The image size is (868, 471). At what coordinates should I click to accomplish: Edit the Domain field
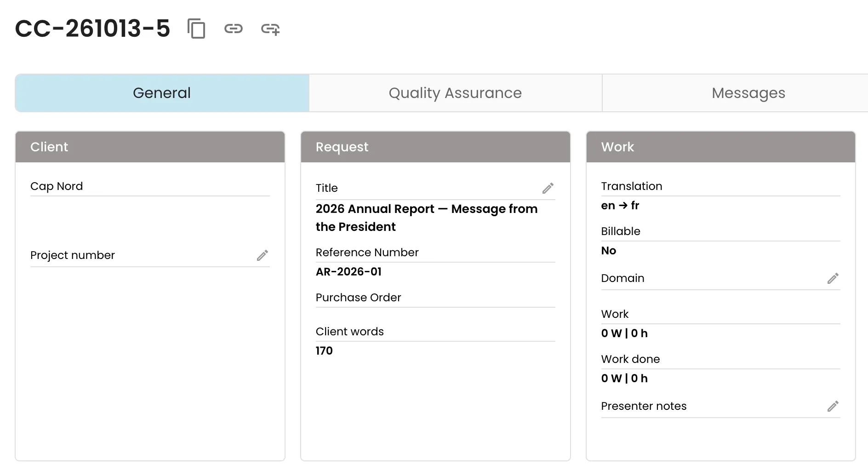833,278
